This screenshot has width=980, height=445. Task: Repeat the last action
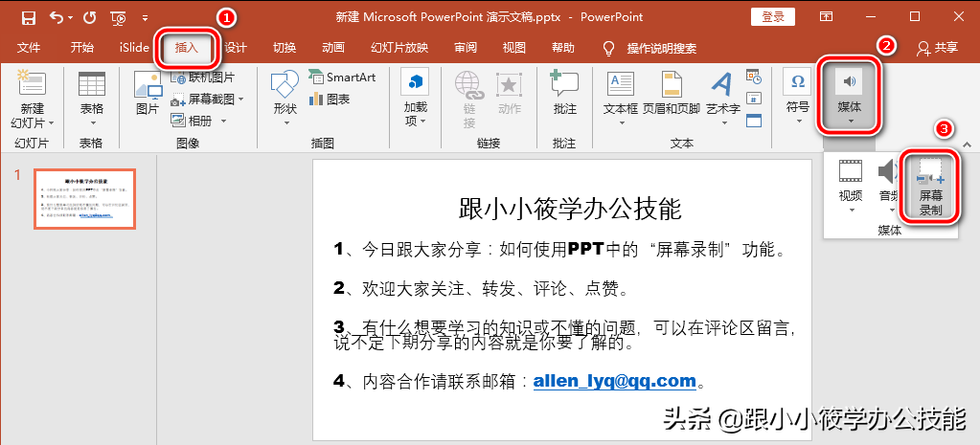point(89,17)
